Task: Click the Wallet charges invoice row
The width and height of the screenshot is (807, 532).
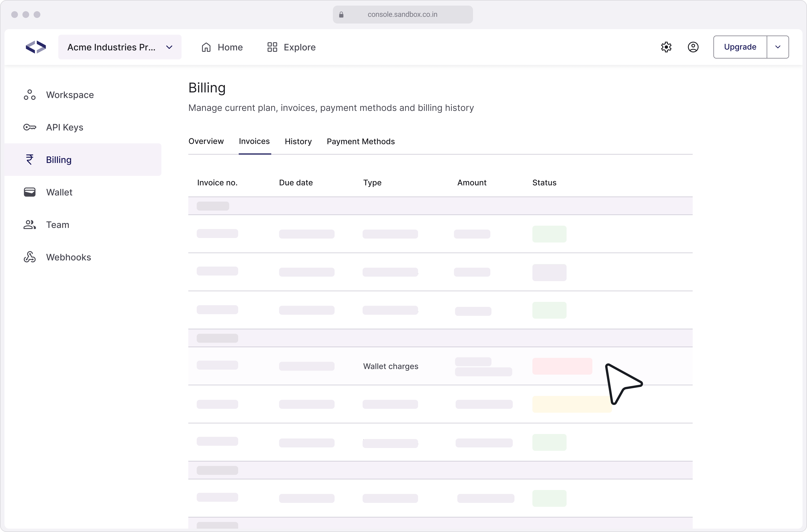Action: coord(390,366)
